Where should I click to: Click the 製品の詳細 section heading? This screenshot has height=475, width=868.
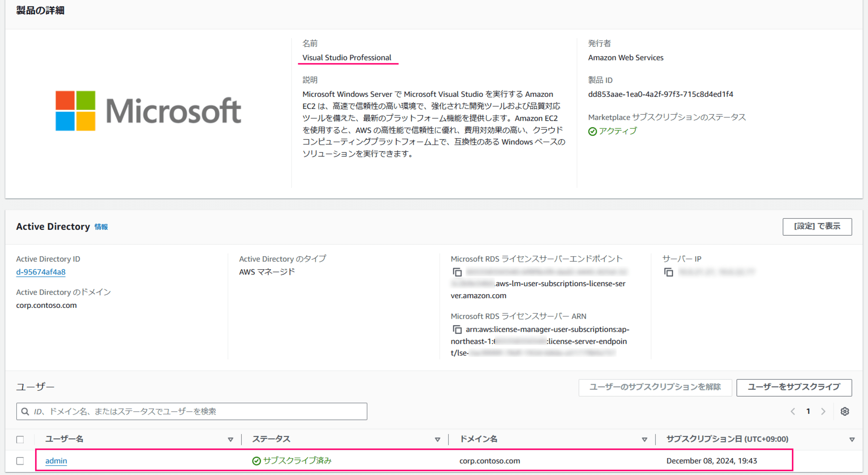[x=40, y=10]
